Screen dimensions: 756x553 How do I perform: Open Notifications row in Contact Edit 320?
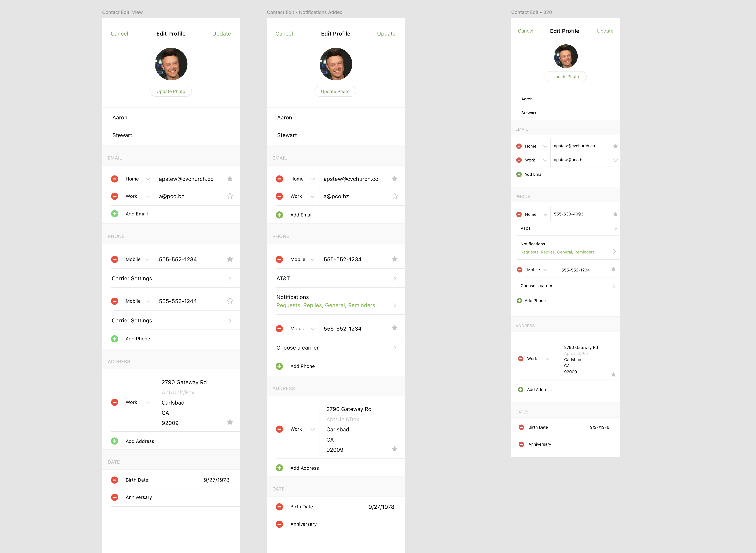click(x=568, y=248)
